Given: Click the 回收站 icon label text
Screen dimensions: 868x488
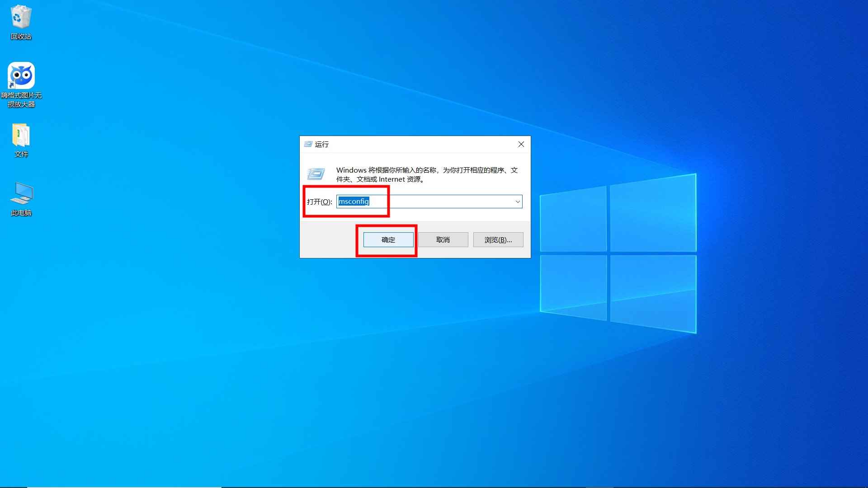Looking at the screenshot, I should point(21,36).
